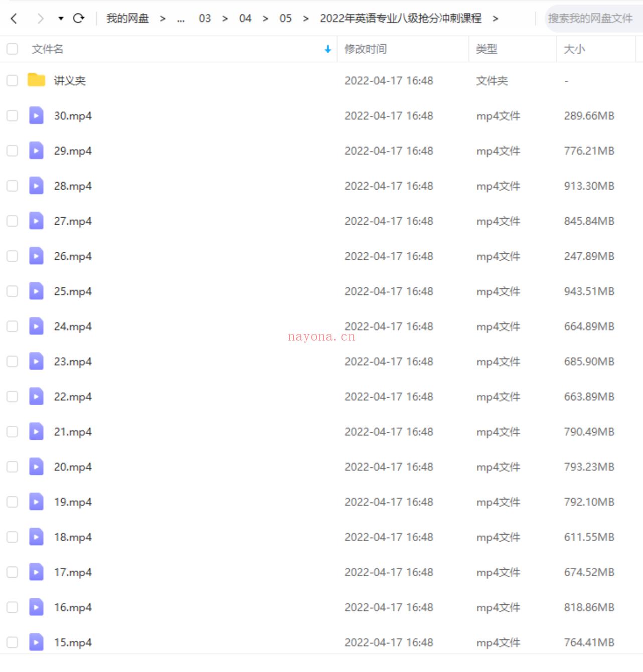Select the 讲义夹 folder name
The width and height of the screenshot is (643, 672).
(x=70, y=81)
